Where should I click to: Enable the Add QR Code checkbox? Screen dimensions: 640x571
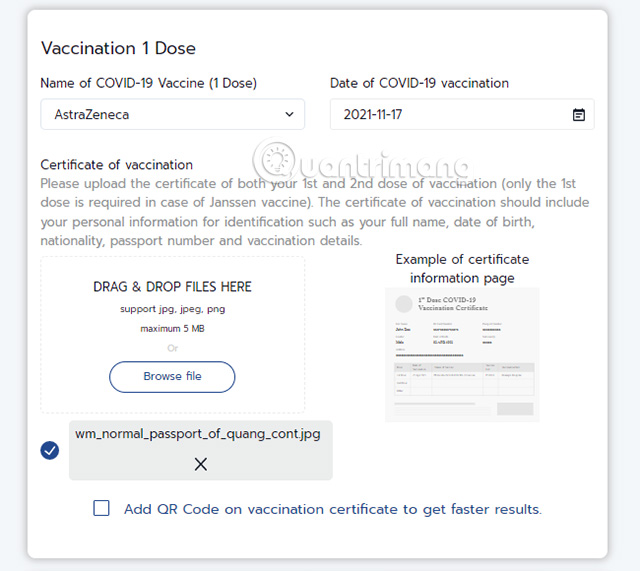[102, 509]
